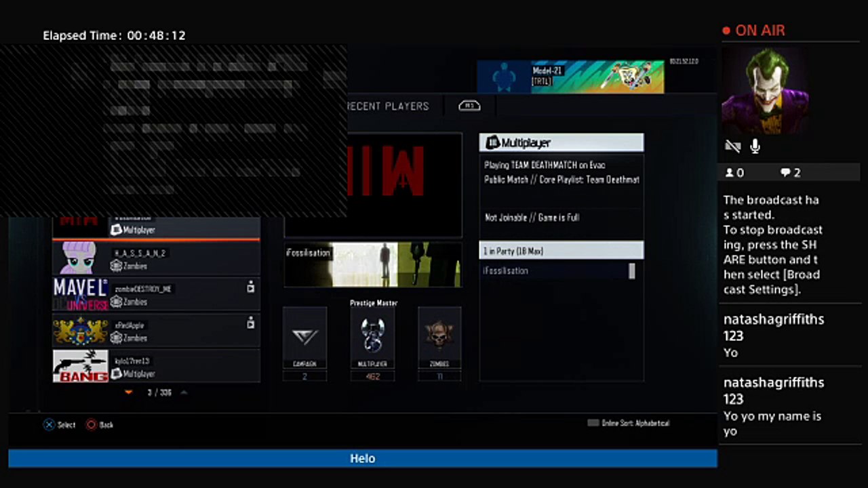The height and width of the screenshot is (488, 868).
Task: Click the blue Helo comment bar
Action: coord(363,458)
